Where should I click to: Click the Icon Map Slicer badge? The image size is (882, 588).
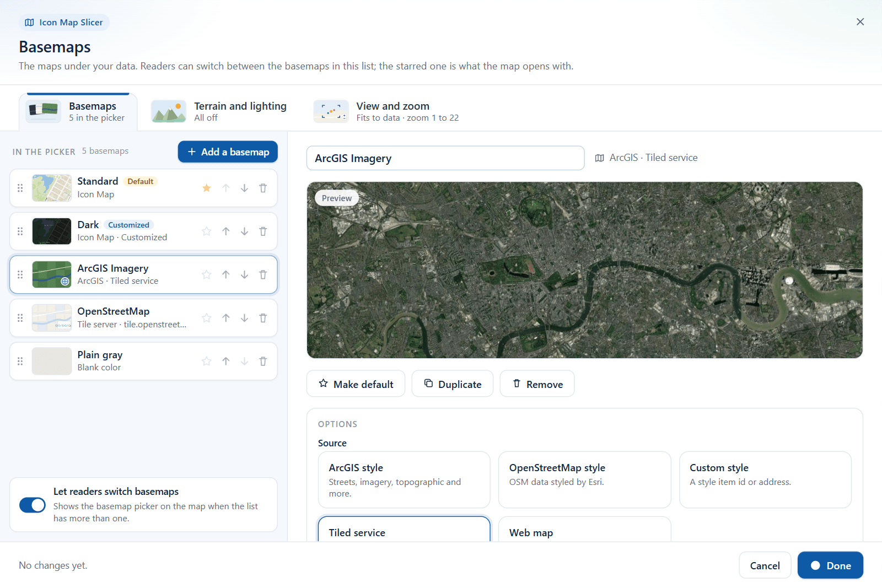click(64, 23)
